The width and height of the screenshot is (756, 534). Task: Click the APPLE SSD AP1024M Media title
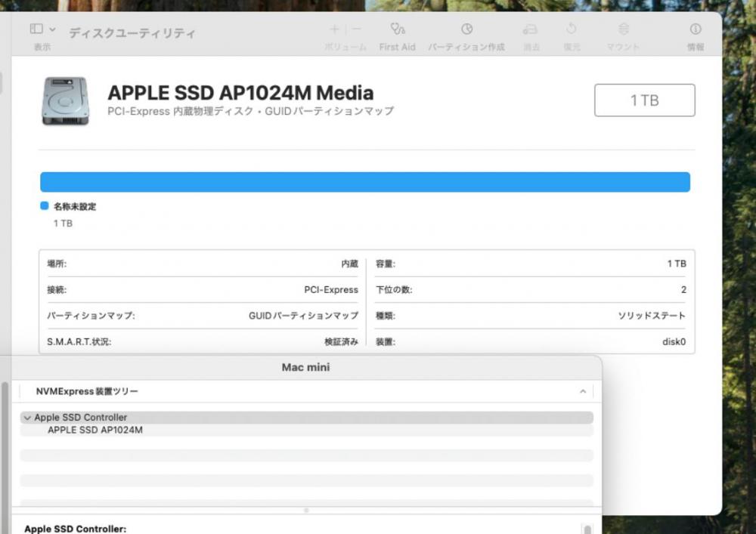(x=240, y=92)
